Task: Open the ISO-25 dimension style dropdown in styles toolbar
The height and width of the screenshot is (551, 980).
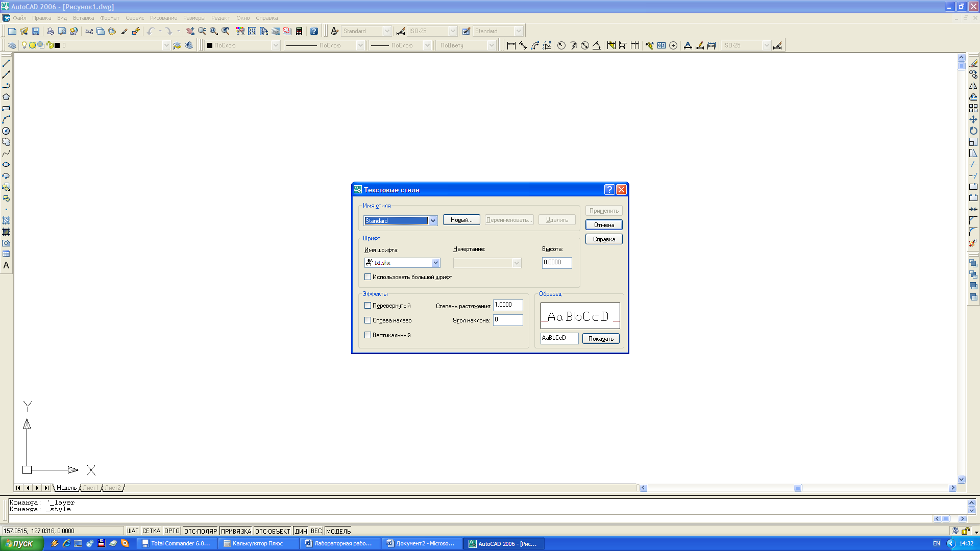Action: (x=452, y=31)
